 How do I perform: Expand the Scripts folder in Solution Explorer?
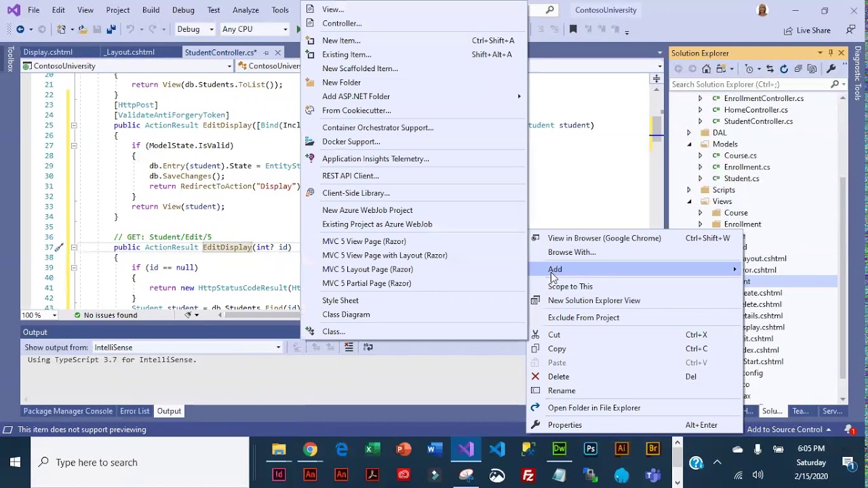click(x=689, y=190)
